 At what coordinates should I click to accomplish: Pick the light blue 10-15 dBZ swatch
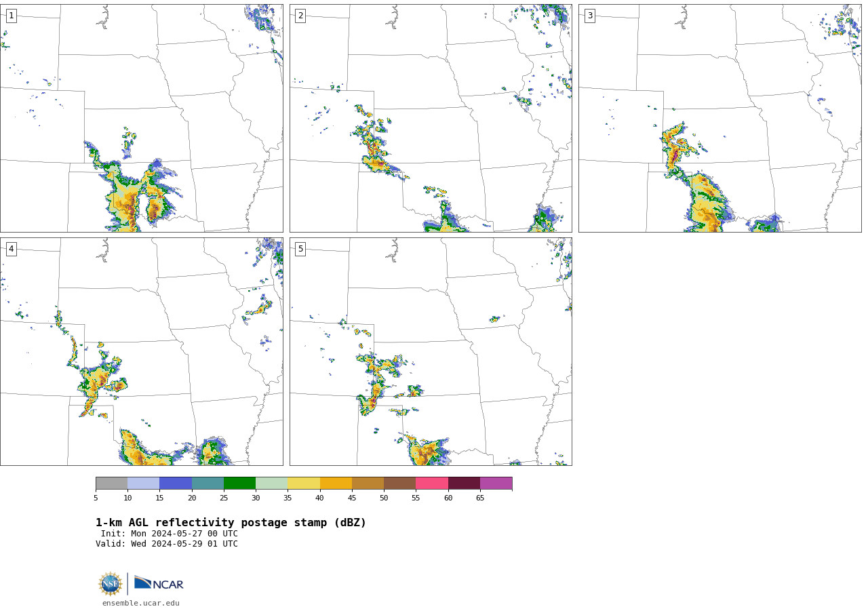[x=144, y=484]
